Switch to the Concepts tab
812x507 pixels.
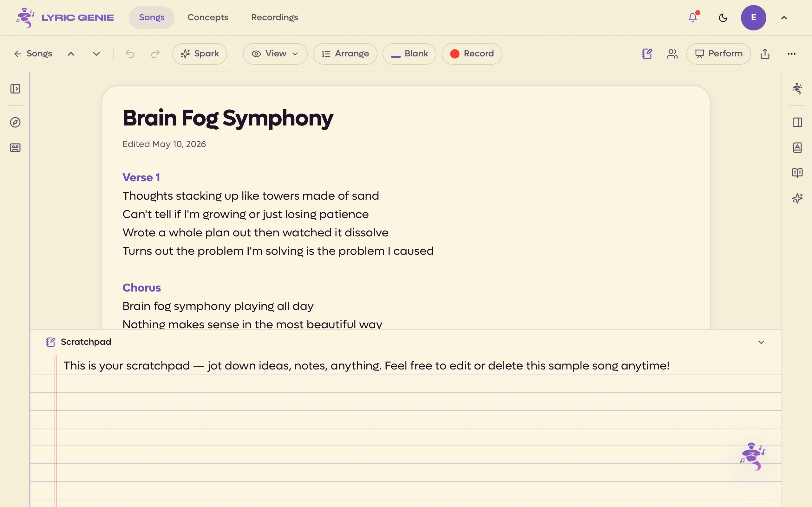coord(208,17)
